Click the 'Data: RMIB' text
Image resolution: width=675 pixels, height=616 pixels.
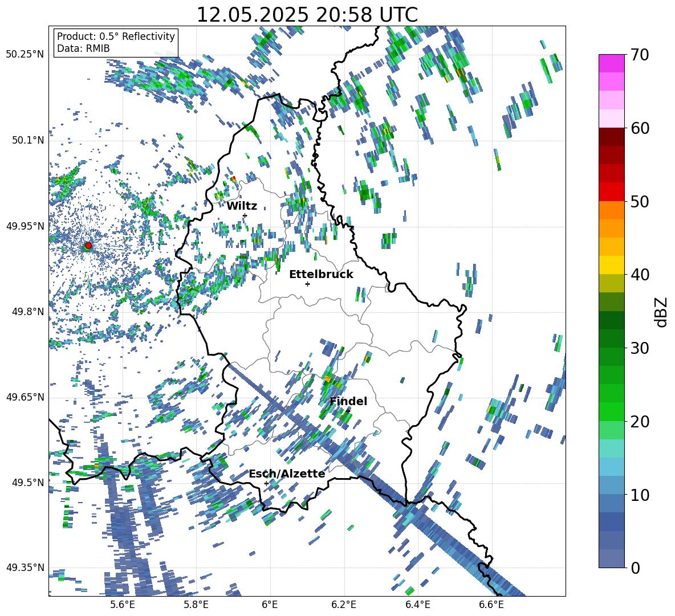click(83, 48)
